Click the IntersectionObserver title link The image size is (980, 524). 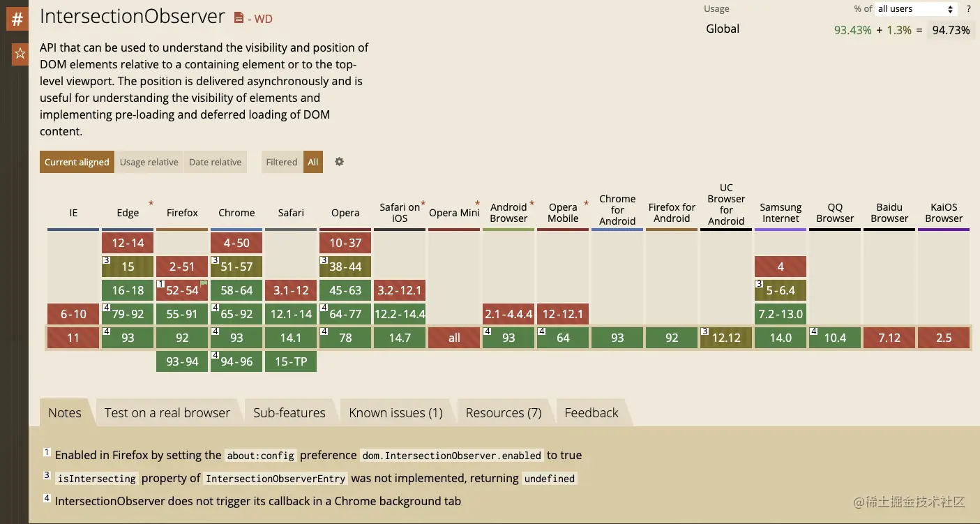(x=133, y=17)
